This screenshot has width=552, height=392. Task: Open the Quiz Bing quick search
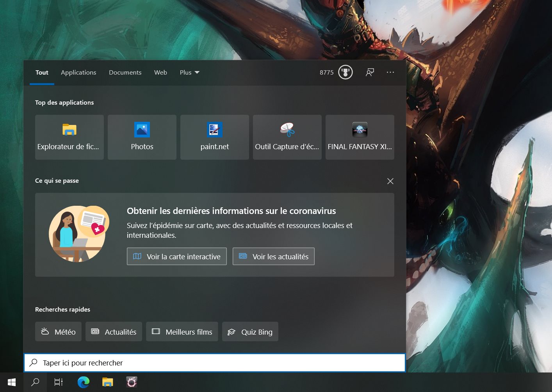click(250, 331)
